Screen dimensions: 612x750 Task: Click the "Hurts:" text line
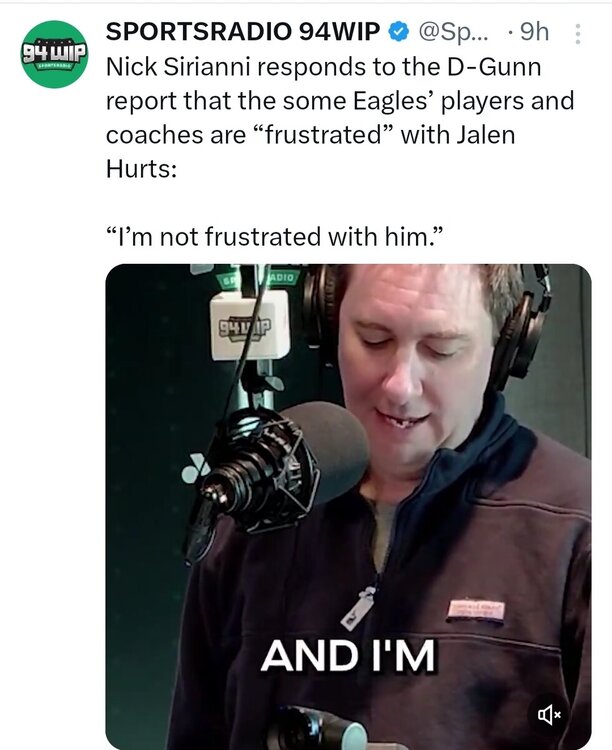(141, 169)
